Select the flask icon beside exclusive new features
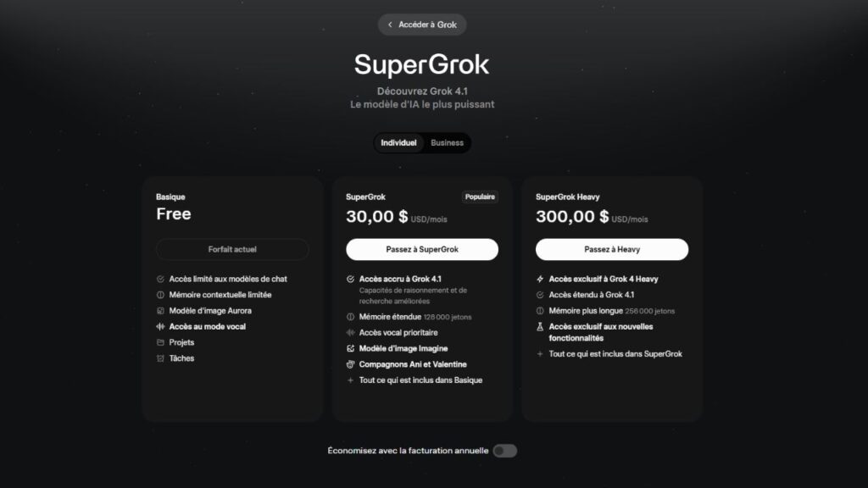Image resolution: width=868 pixels, height=488 pixels. 540,327
